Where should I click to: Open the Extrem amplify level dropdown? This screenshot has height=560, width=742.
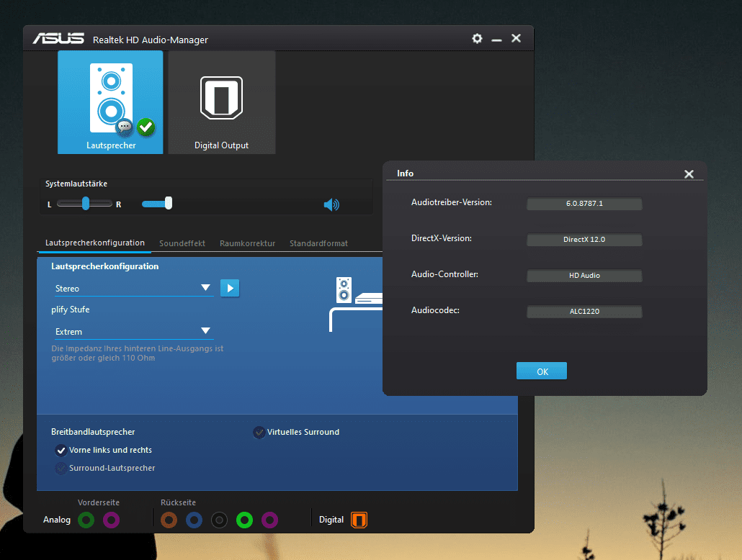tap(134, 332)
